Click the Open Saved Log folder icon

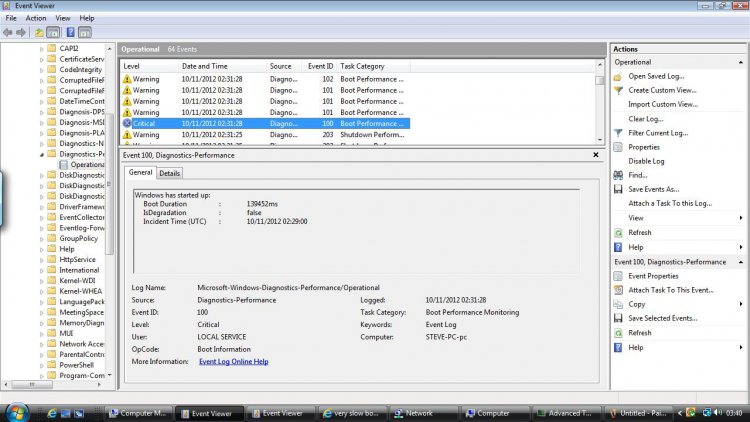pyautogui.click(x=619, y=76)
